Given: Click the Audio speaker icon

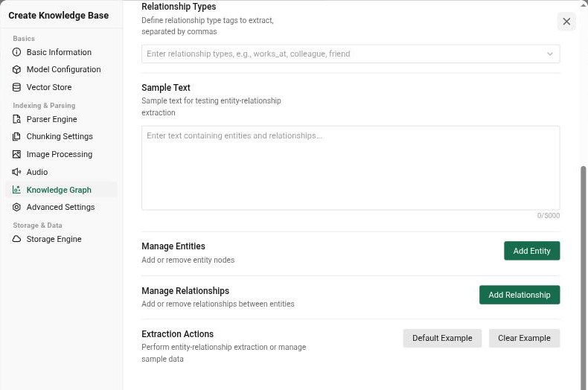Looking at the screenshot, I should [x=16, y=172].
